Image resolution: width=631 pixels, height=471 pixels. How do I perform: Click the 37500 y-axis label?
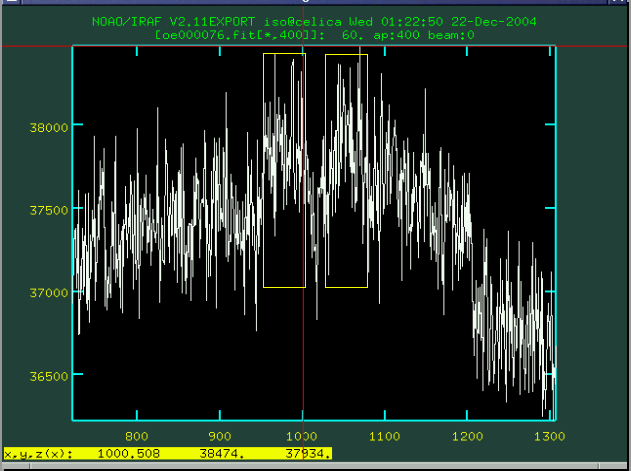pos(49,210)
